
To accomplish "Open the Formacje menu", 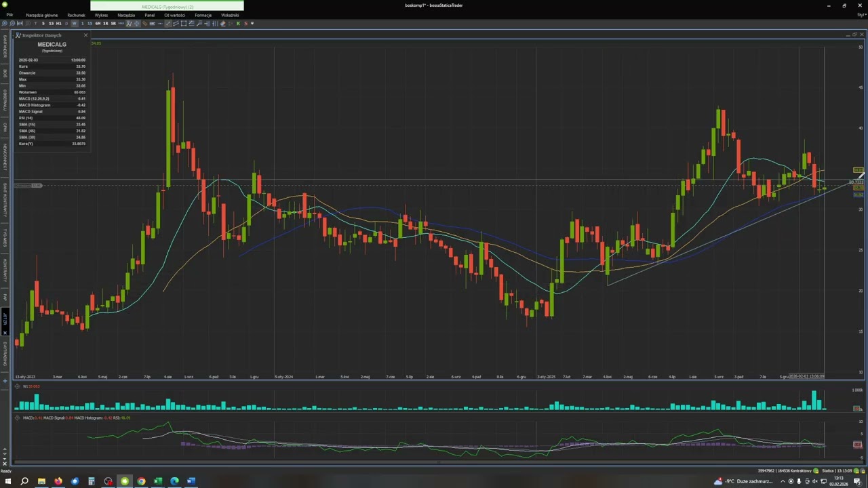I will (x=203, y=15).
